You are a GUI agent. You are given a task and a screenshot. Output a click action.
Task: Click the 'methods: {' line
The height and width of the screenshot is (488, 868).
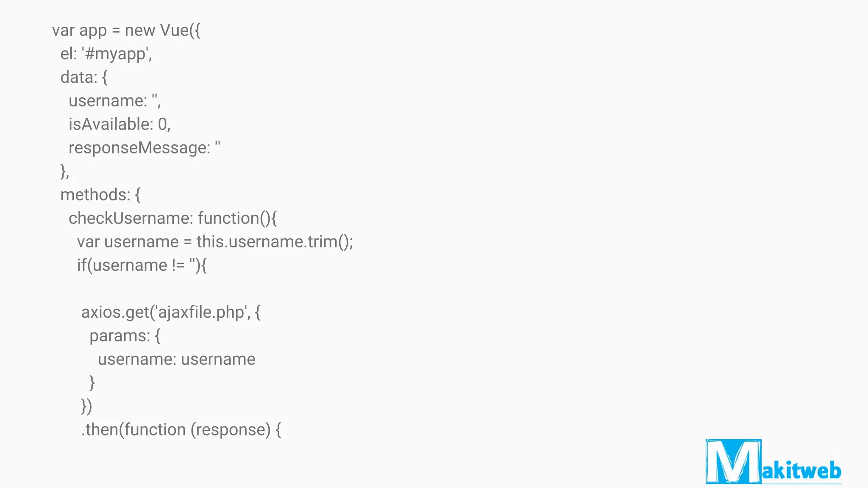[100, 195]
